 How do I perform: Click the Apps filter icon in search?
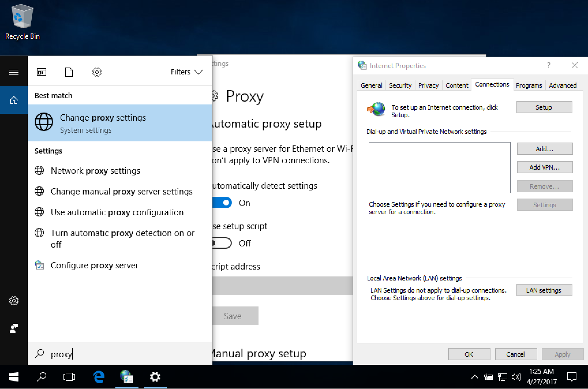pos(42,72)
